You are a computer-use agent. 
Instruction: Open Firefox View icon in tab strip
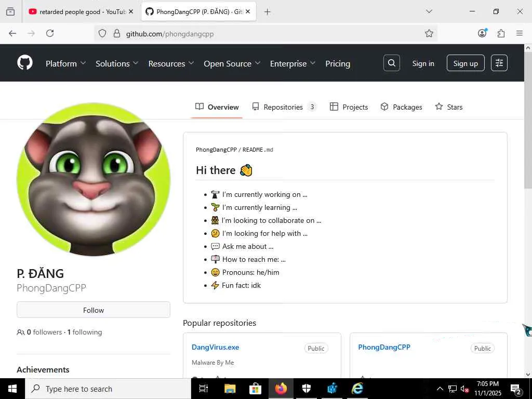(10, 11)
